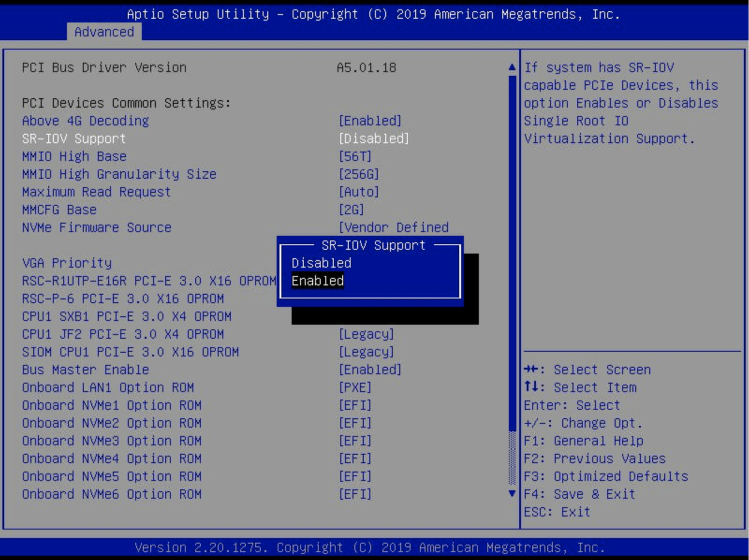Image resolution: width=749 pixels, height=560 pixels.
Task: Select Disabled in SR-IOV Support popup
Action: (x=321, y=263)
